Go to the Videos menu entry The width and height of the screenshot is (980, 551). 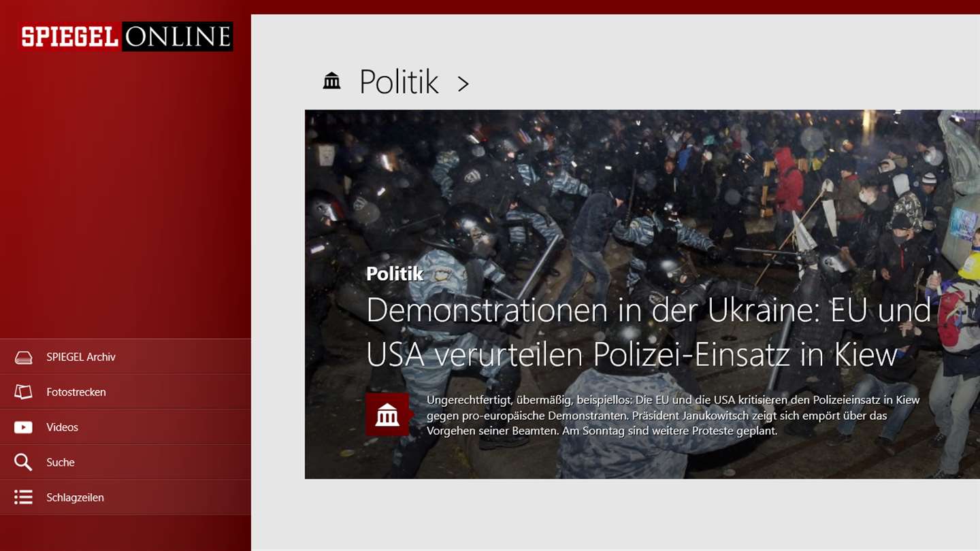pyautogui.click(x=125, y=427)
